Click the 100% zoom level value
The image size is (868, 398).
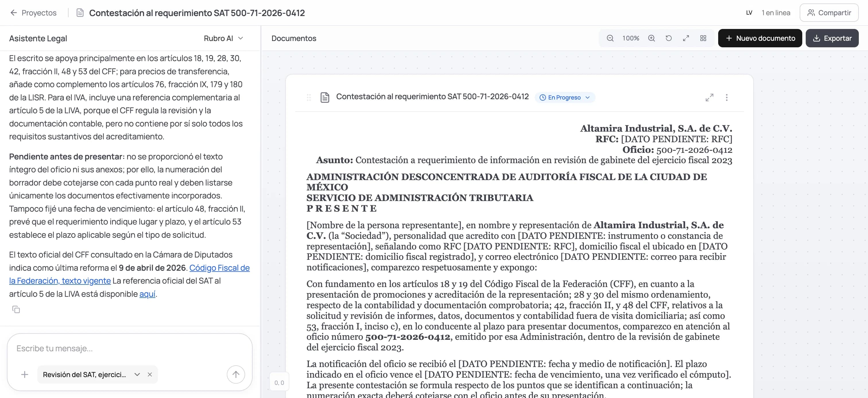(x=630, y=38)
